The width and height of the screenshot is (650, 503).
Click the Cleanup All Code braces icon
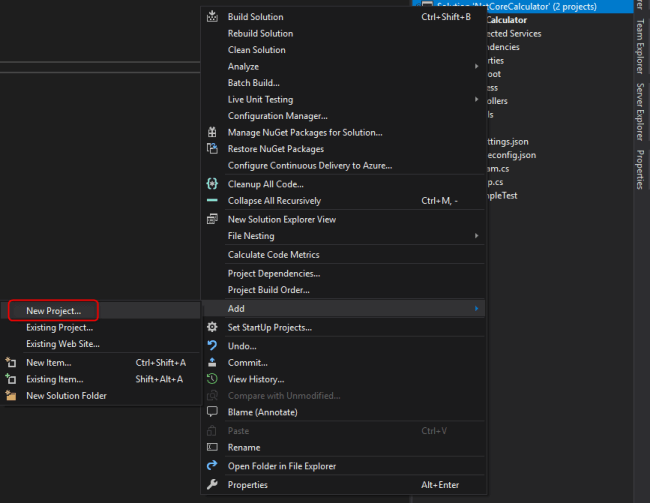coord(212,184)
